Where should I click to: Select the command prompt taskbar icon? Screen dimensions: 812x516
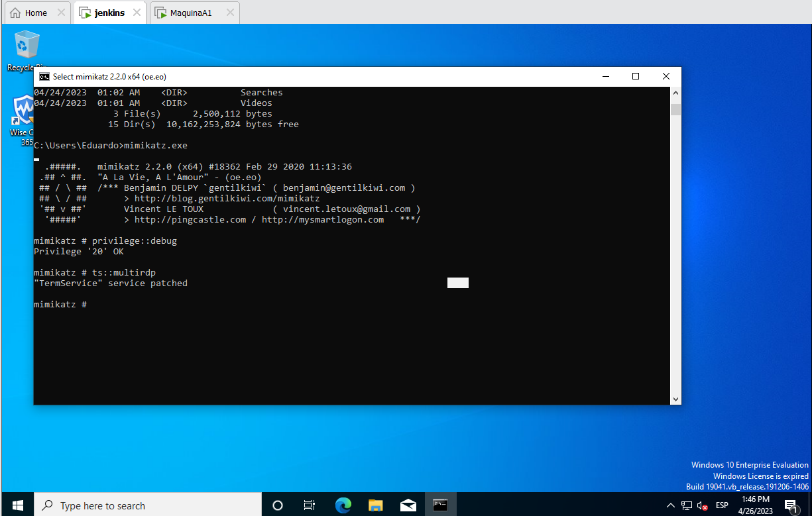point(440,505)
